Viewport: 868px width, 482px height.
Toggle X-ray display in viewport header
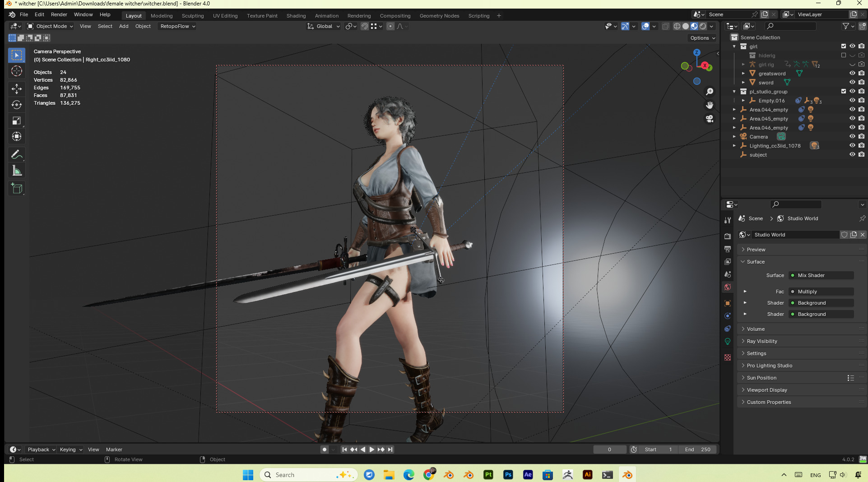point(665,26)
